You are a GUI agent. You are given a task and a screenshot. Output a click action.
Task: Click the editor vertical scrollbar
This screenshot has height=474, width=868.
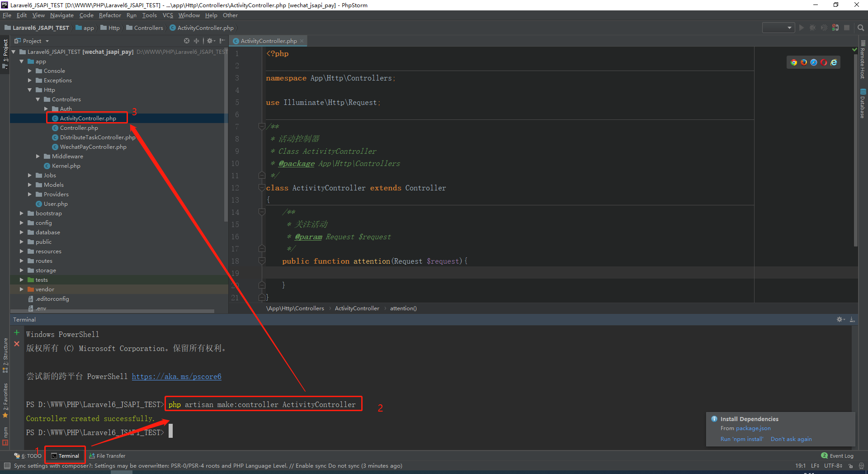coord(855,149)
